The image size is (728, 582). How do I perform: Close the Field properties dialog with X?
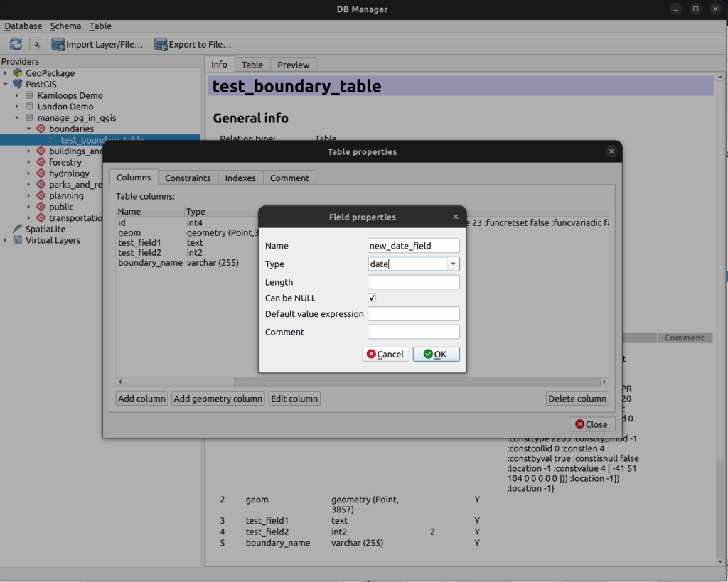tap(456, 217)
